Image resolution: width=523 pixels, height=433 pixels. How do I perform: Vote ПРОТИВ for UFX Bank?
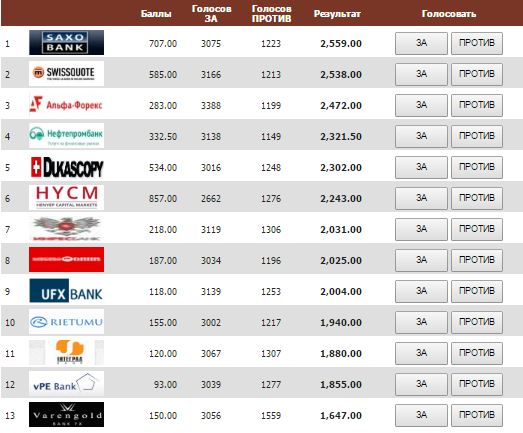(477, 292)
